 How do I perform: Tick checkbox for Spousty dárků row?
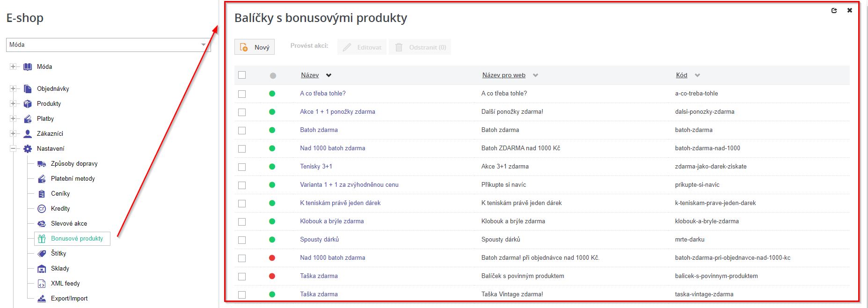pos(242,240)
